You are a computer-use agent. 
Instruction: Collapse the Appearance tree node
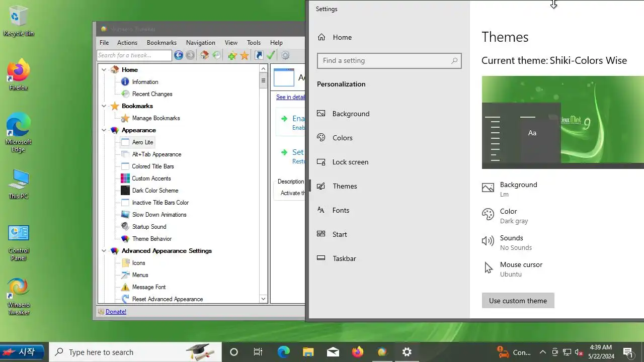pos(104,130)
